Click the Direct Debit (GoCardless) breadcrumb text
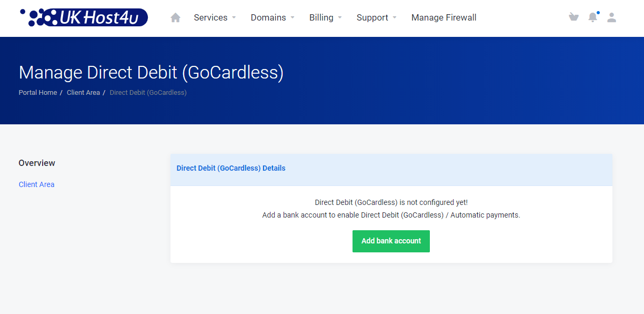The image size is (644, 314). [148, 93]
